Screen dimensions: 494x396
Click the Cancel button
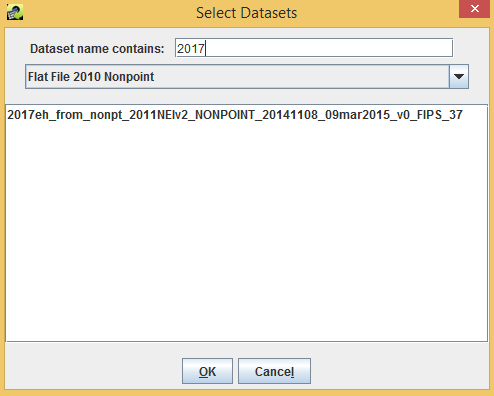pyautogui.click(x=274, y=371)
